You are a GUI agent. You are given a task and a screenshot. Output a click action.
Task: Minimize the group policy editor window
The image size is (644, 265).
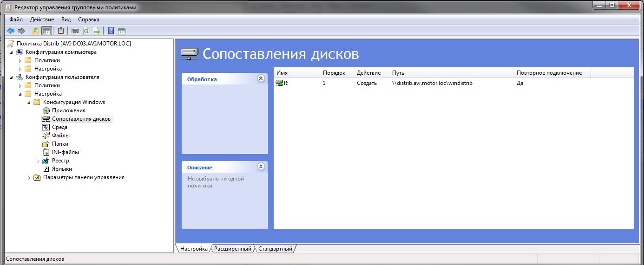(599, 6)
